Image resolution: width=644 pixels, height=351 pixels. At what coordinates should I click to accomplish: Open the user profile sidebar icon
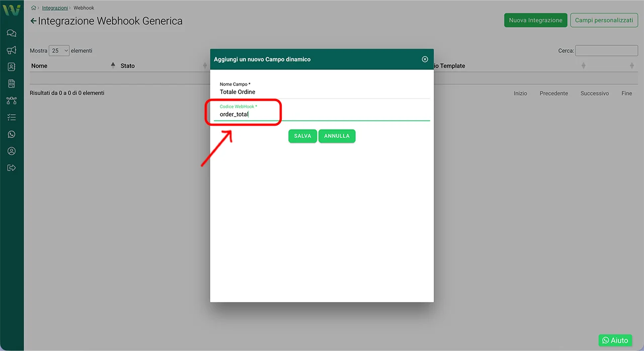(12, 151)
